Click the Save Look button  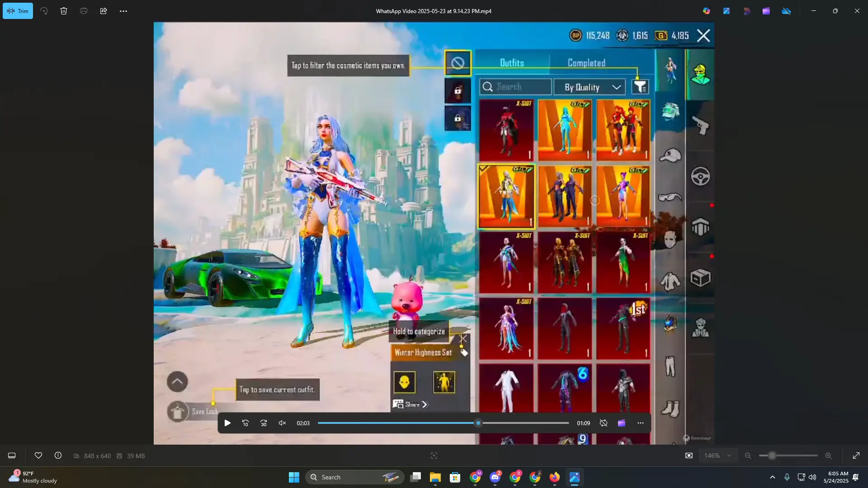click(193, 412)
